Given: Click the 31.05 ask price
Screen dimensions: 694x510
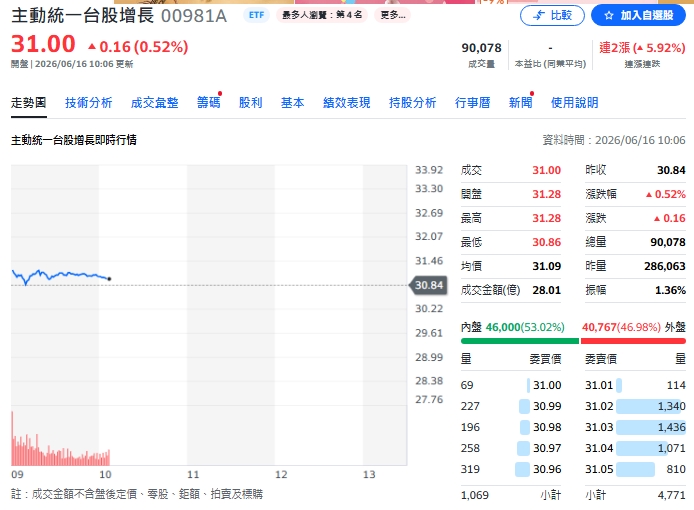Looking at the screenshot, I should [599, 469].
